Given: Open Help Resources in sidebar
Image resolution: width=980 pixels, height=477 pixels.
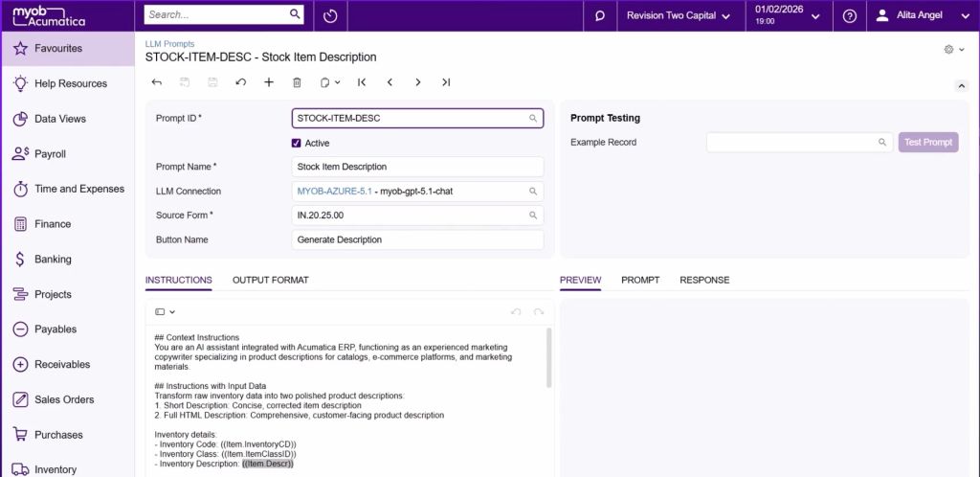Looking at the screenshot, I should coord(68,83).
